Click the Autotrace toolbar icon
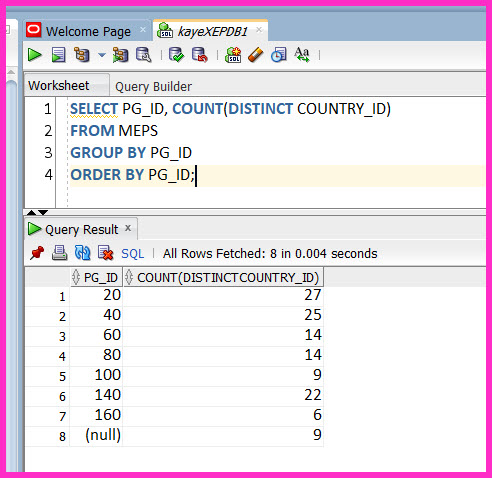This screenshot has height=478, width=492. (x=120, y=55)
